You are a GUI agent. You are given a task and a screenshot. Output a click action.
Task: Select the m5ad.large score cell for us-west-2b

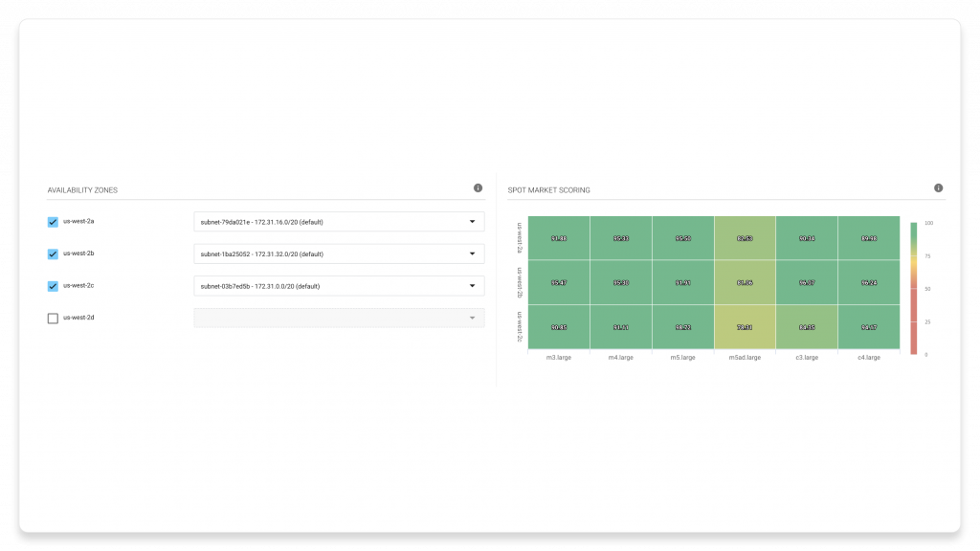point(745,282)
